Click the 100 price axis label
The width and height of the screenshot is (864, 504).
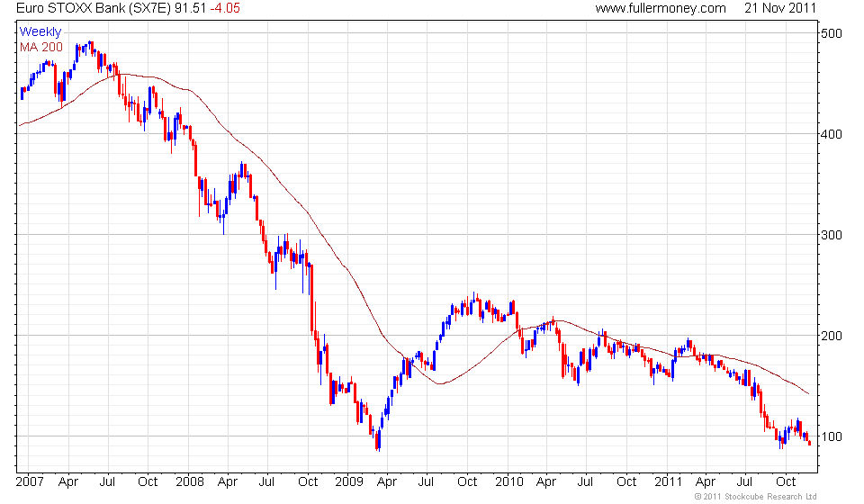[x=832, y=436]
